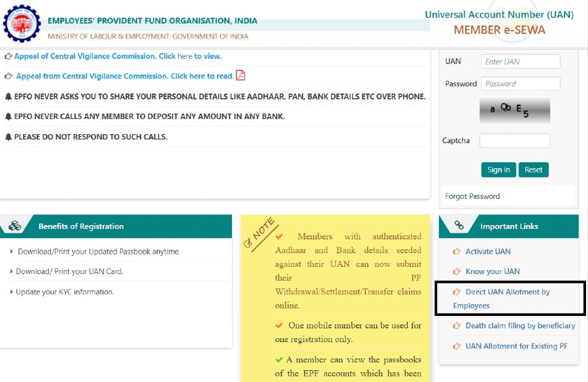Focus the Enter UAN field
This screenshot has width=588, height=382.
521,61
